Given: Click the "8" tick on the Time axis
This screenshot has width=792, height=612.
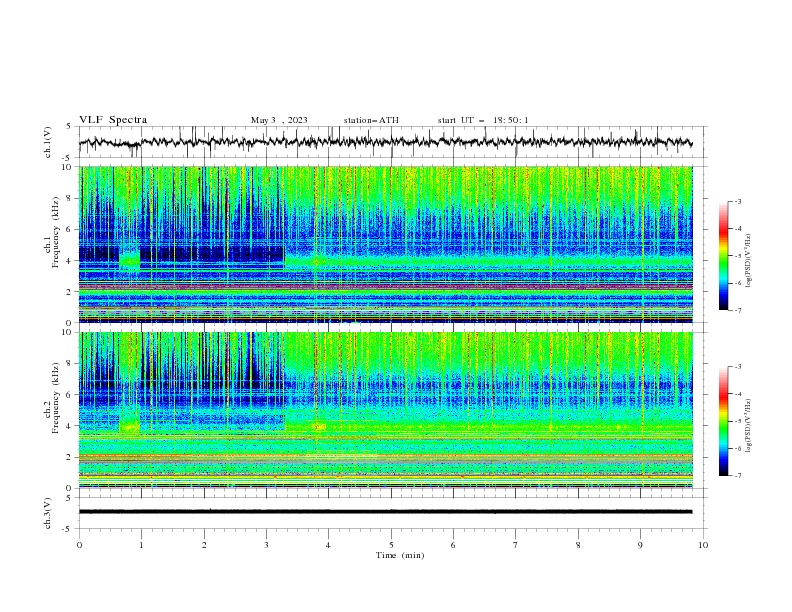Looking at the screenshot, I should pos(578,545).
